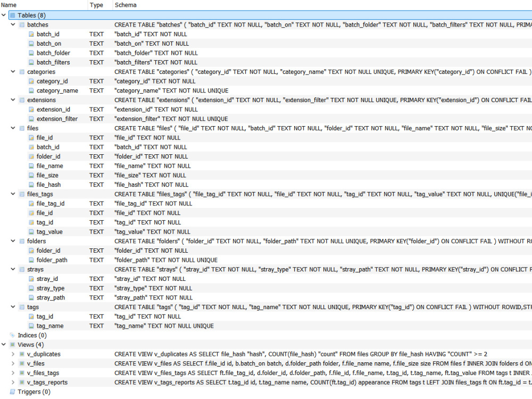Click the files_tags table icon
This screenshot has width=532, height=399.
(22, 194)
